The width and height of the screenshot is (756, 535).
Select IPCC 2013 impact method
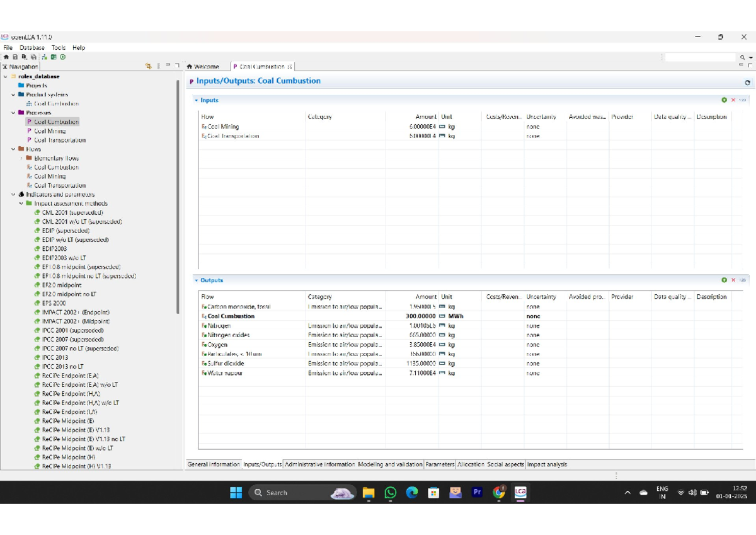click(x=55, y=357)
